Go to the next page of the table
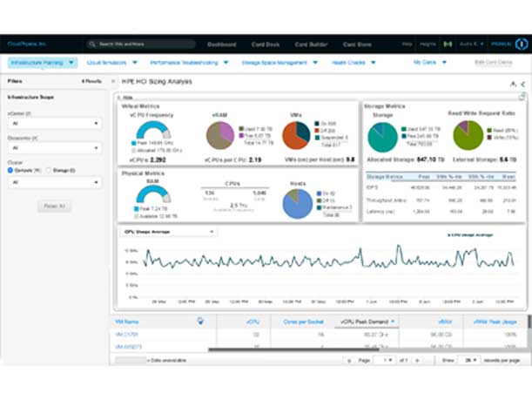Screen dimensions: 532x400 coord(417,360)
